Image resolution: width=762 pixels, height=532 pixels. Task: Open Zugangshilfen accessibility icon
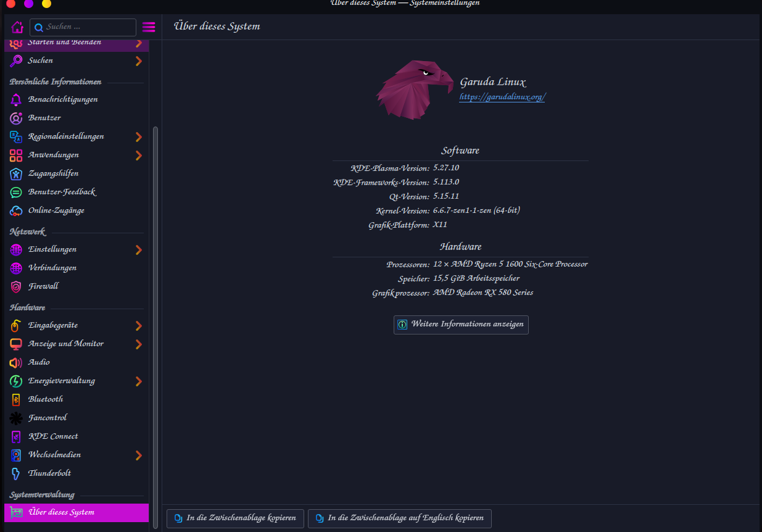[x=16, y=173]
